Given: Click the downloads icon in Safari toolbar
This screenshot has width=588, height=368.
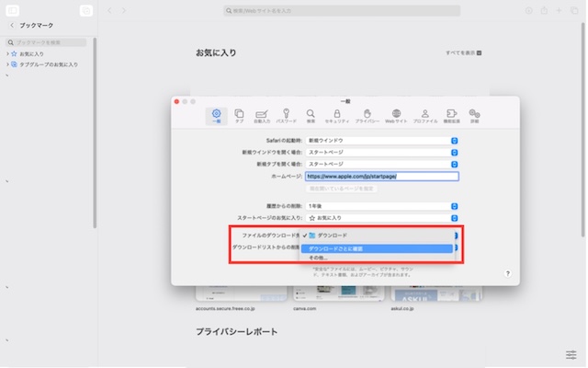Looking at the screenshot, I should [x=529, y=10].
